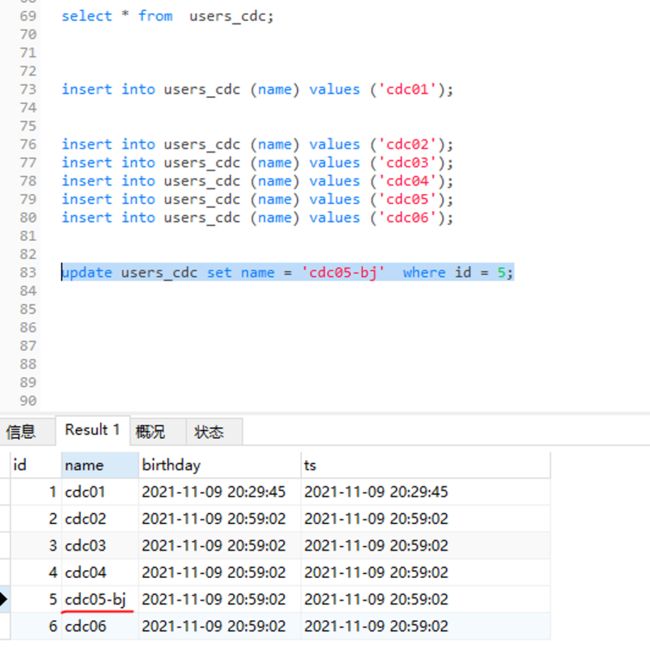Click the current-row arrow marker beside row 5
This screenshot has height=664, width=650.
4,600
